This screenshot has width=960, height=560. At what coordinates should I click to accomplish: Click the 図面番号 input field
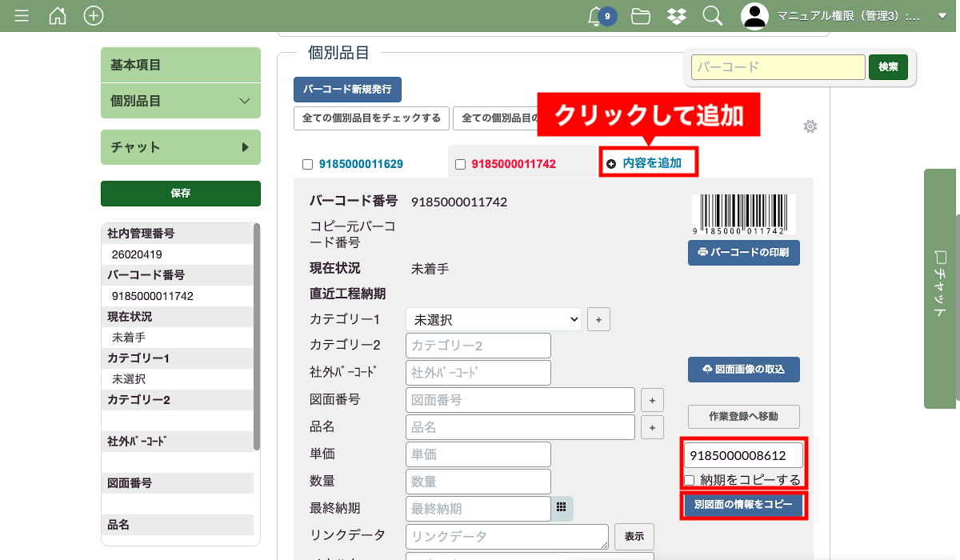tap(520, 400)
